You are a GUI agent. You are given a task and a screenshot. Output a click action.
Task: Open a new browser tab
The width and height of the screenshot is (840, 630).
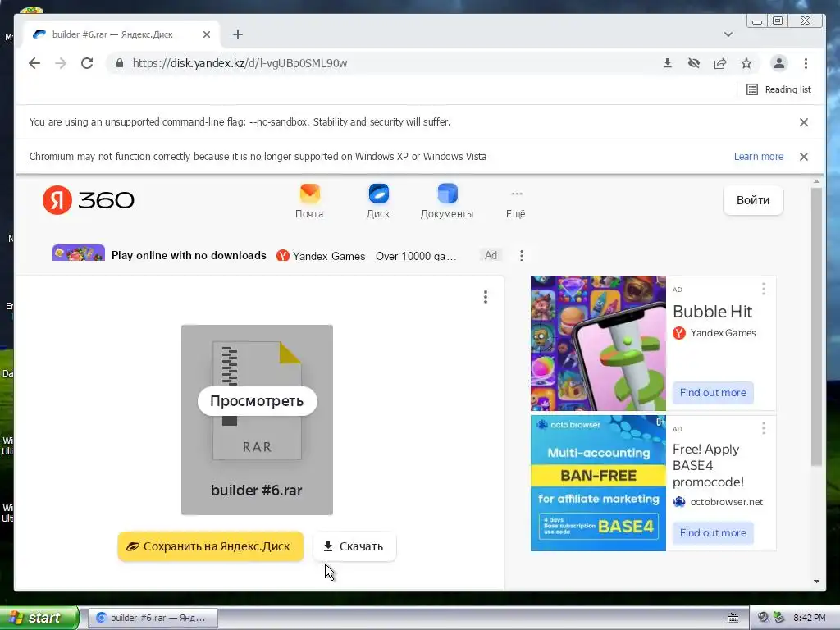pos(238,34)
